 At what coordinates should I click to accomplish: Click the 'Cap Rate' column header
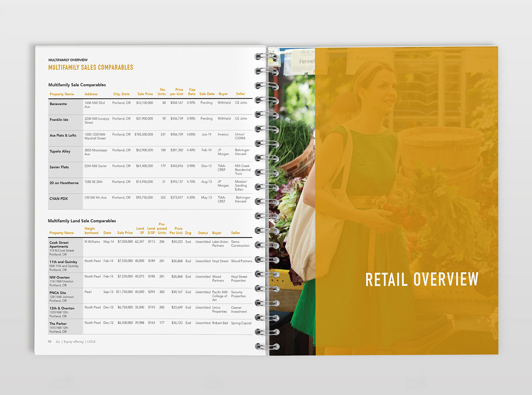click(x=192, y=92)
